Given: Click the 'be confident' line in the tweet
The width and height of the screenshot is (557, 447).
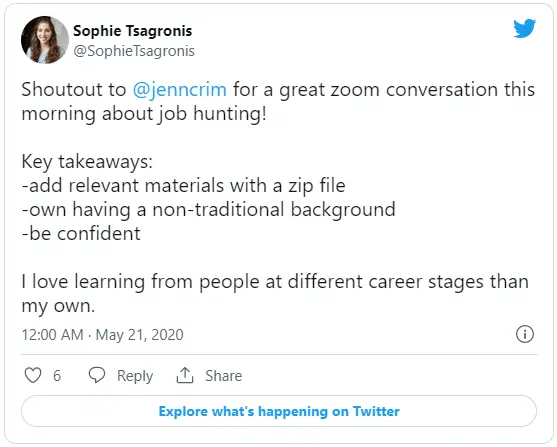Looking at the screenshot, I should pyautogui.click(x=81, y=233).
